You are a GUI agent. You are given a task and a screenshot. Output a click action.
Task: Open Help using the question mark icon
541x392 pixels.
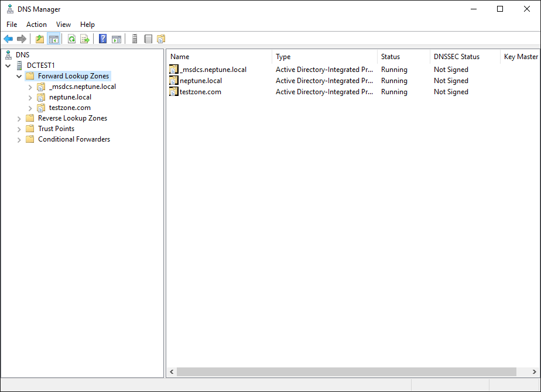coord(103,39)
